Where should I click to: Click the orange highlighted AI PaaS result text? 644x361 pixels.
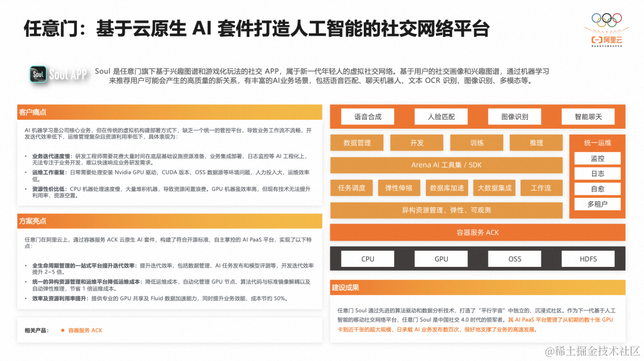pyautogui.click(x=475, y=325)
